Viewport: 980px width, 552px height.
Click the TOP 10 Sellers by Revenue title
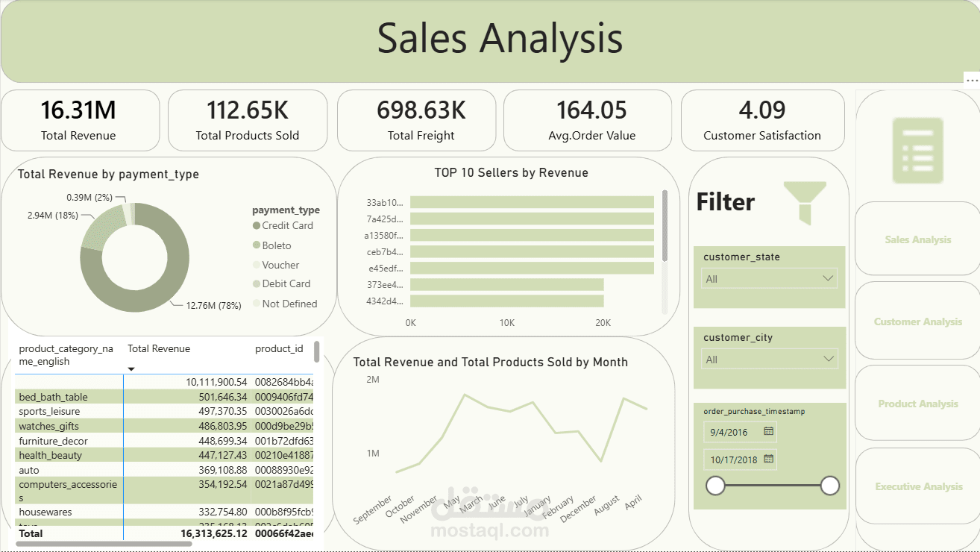(x=512, y=172)
